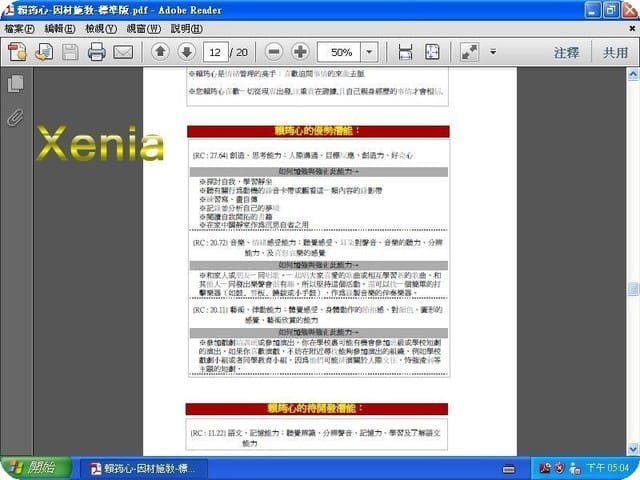Open the 檢視(V) menu
This screenshot has width=640, height=480.
[x=101, y=29]
